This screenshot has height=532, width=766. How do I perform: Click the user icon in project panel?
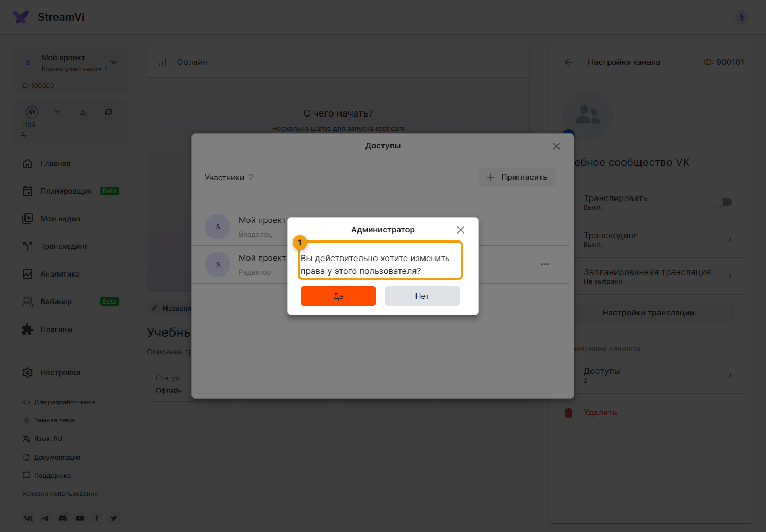(x=83, y=112)
